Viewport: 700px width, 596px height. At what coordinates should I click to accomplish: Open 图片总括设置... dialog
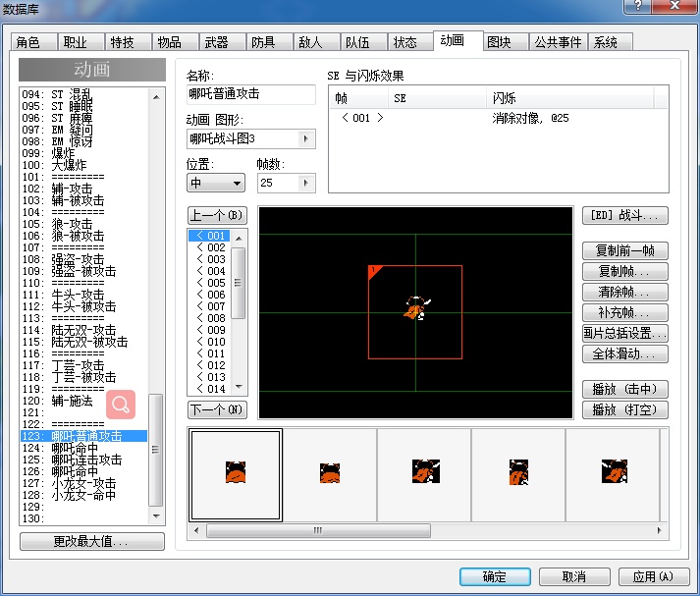pos(625,333)
